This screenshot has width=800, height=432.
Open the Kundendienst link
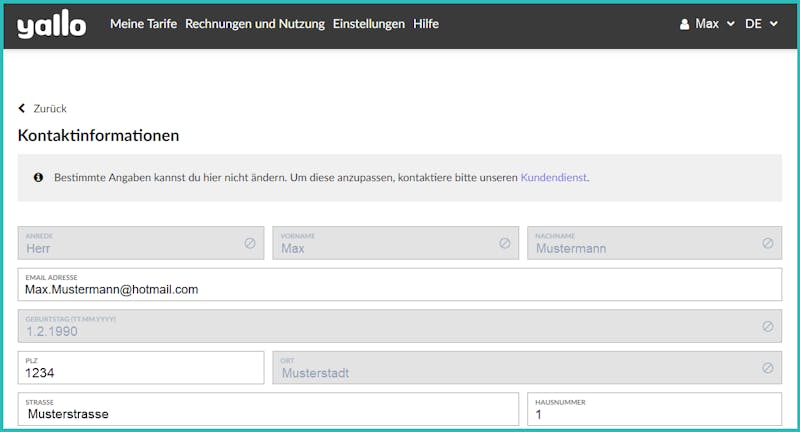tap(554, 177)
